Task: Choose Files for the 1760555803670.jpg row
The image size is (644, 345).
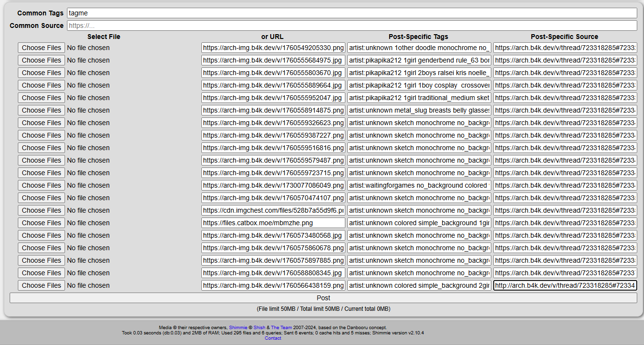Action: coord(41,73)
